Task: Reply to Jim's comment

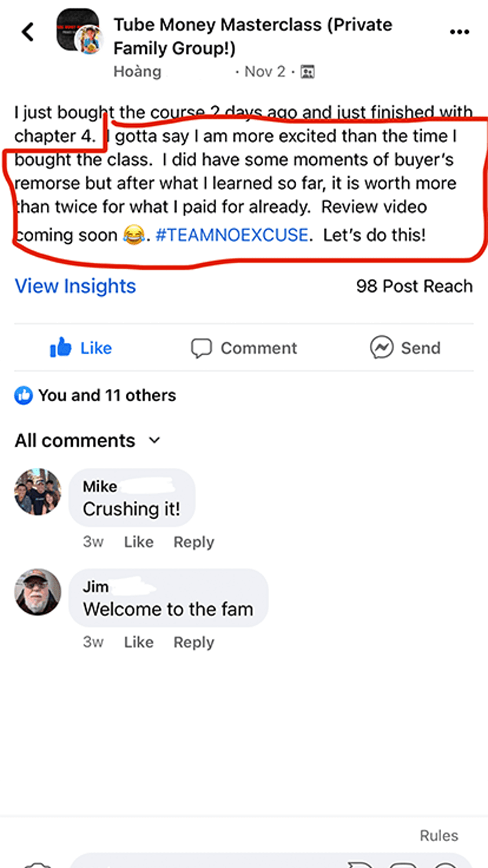Action: [x=194, y=642]
